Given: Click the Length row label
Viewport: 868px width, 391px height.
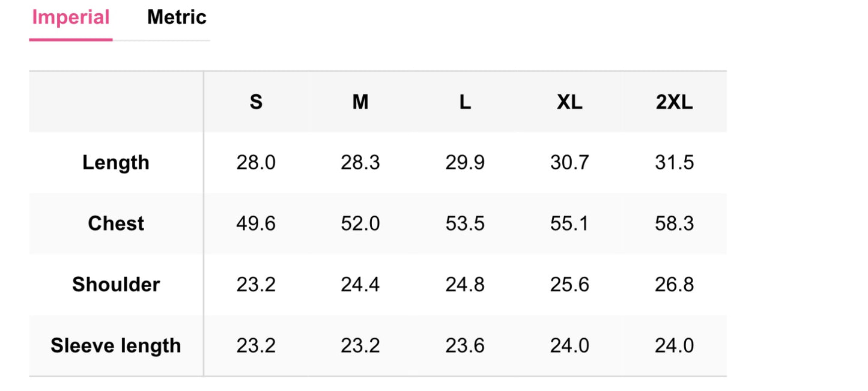Looking at the screenshot, I should [x=116, y=163].
